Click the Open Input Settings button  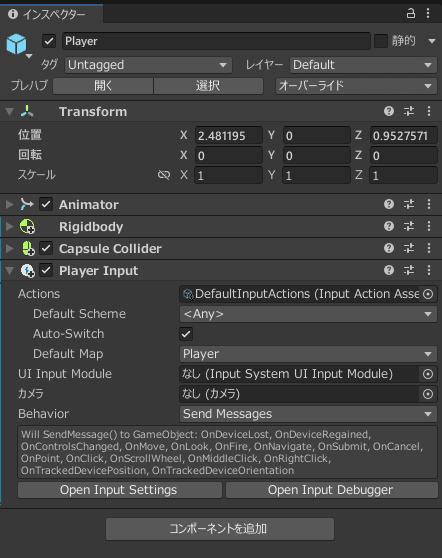[x=120, y=490]
